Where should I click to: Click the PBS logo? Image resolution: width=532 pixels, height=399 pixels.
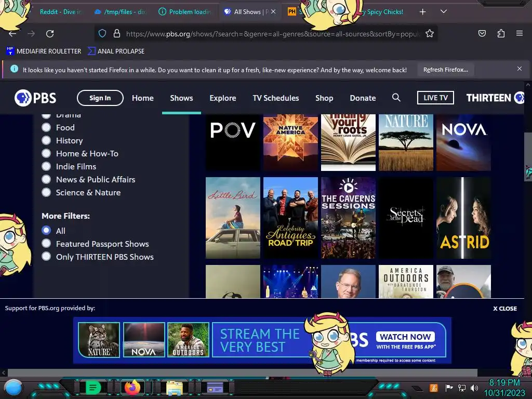[x=35, y=98]
